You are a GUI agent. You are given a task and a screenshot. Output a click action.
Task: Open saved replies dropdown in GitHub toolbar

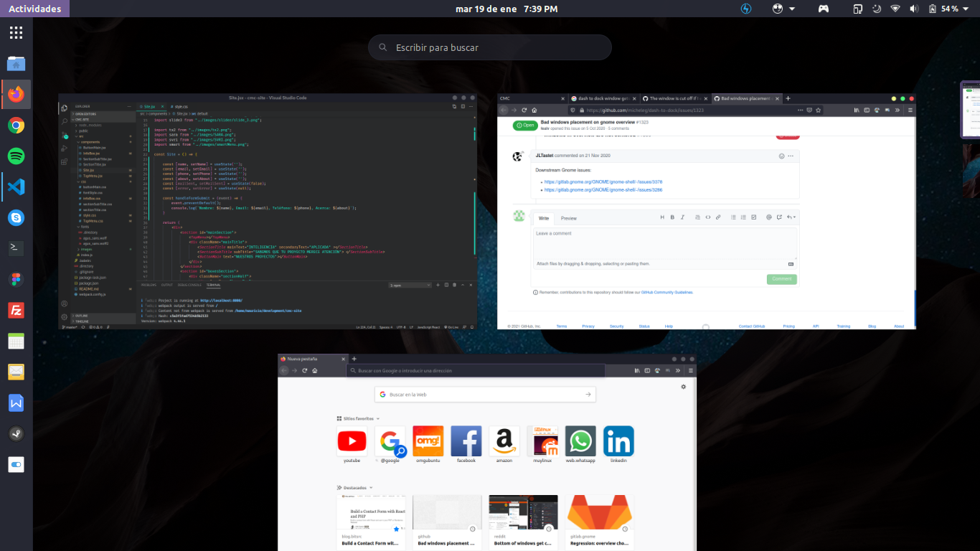tap(791, 217)
